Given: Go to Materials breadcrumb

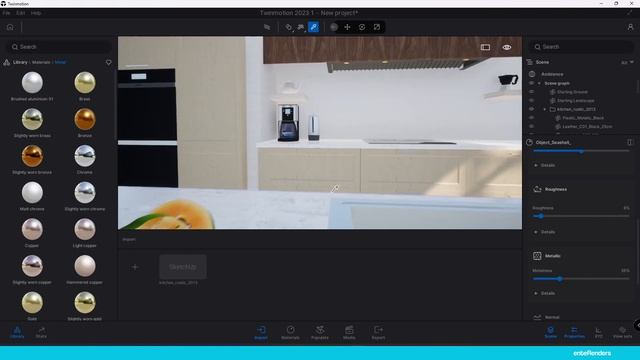Looking at the screenshot, I should 41,62.
